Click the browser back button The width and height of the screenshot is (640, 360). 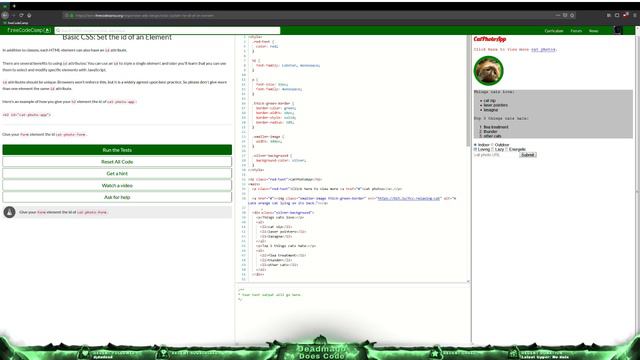click(x=4, y=15)
